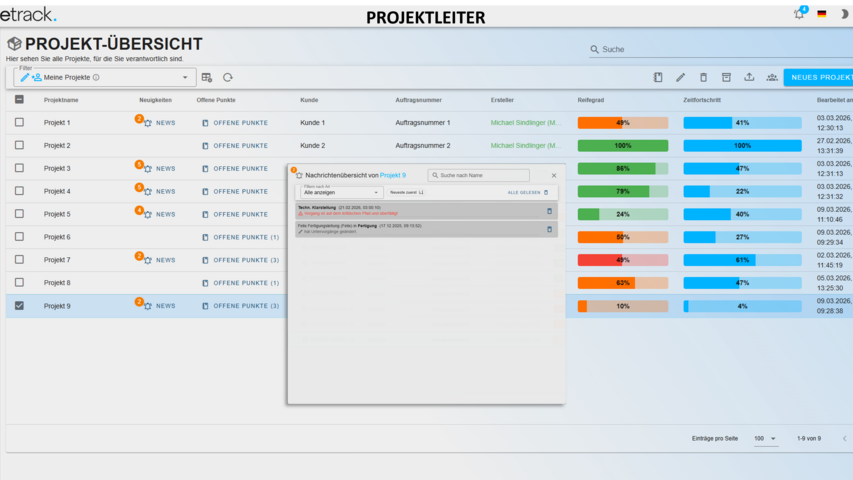Toggle the select-all checkbox in the table header
This screenshot has width=853, height=480.
pyautogui.click(x=19, y=100)
